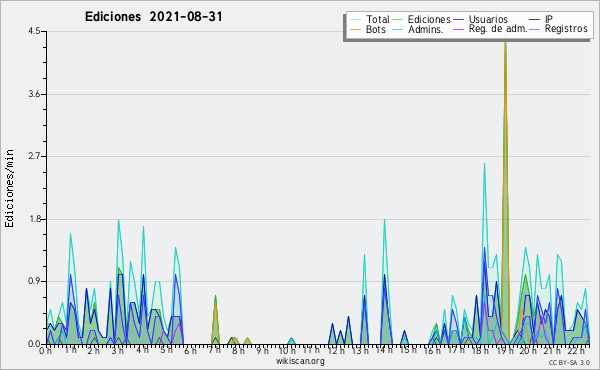Click the Total peak at 3 h
The image size is (600, 370).
[119, 220]
